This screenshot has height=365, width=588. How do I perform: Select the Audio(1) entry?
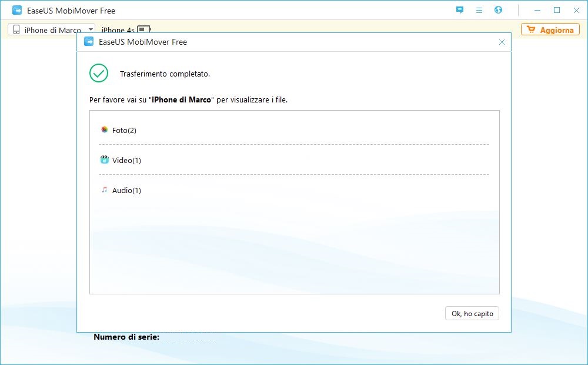pos(126,190)
